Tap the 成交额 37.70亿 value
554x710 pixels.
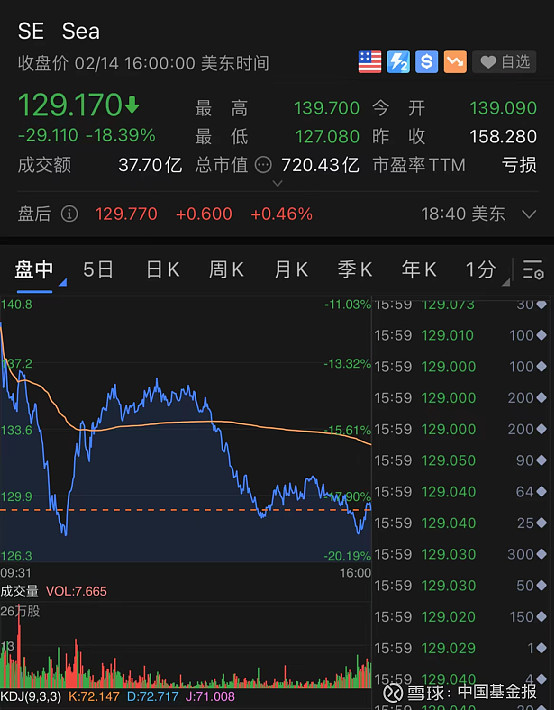click(150, 165)
